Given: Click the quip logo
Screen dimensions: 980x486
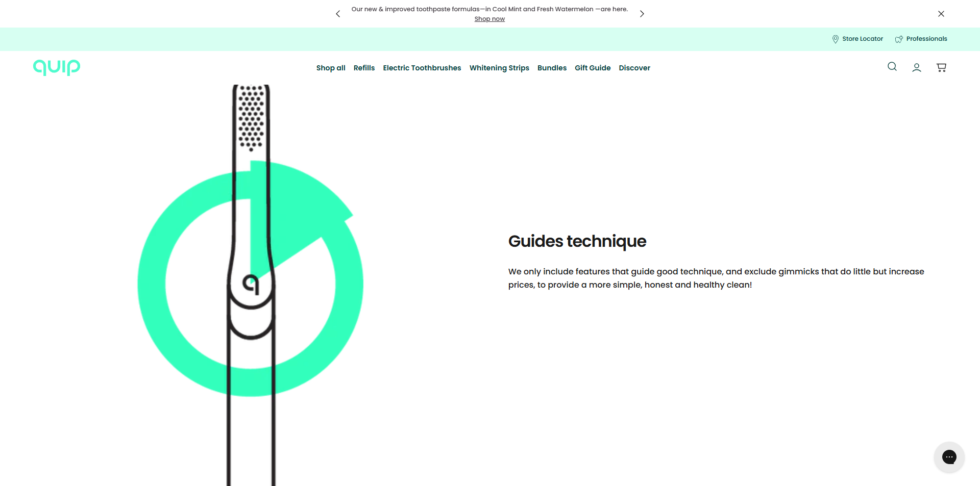Looking at the screenshot, I should pyautogui.click(x=57, y=67).
